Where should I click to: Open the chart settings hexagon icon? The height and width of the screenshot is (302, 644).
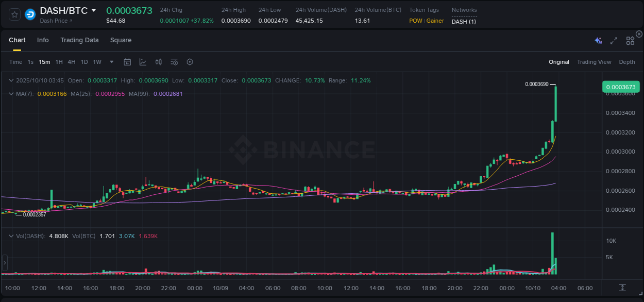[x=190, y=62]
